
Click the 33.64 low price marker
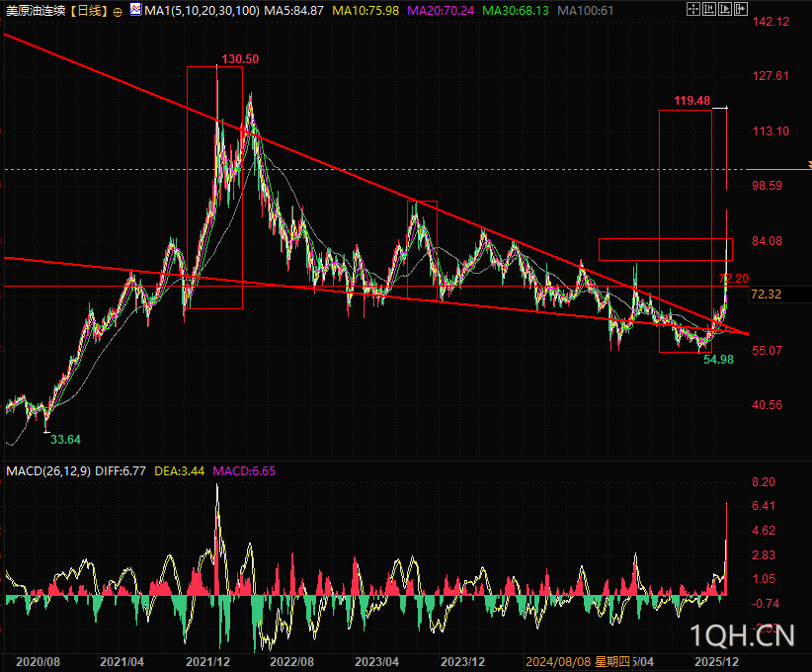(65, 440)
